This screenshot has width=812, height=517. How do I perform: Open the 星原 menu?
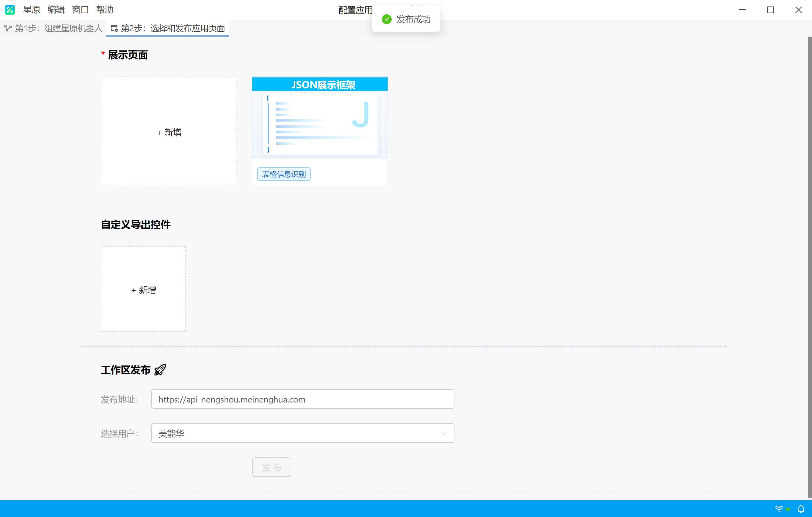pos(32,10)
